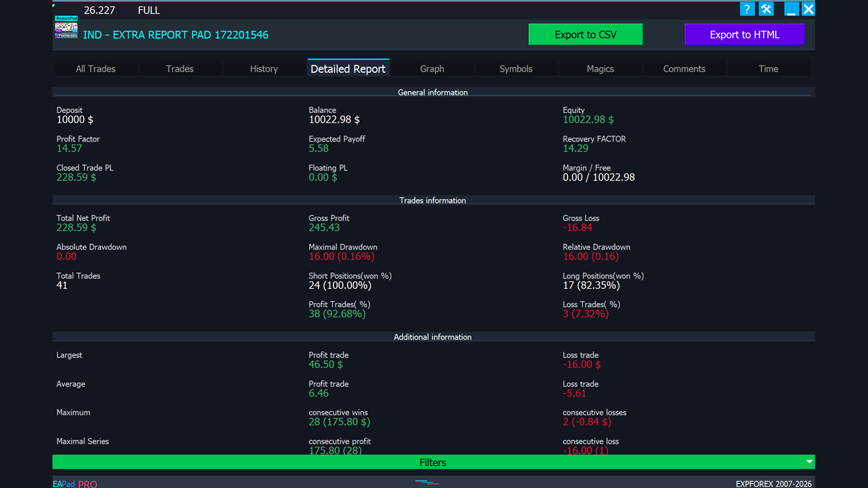Open the green Filters bar
The height and width of the screenshot is (488, 868).
click(433, 462)
